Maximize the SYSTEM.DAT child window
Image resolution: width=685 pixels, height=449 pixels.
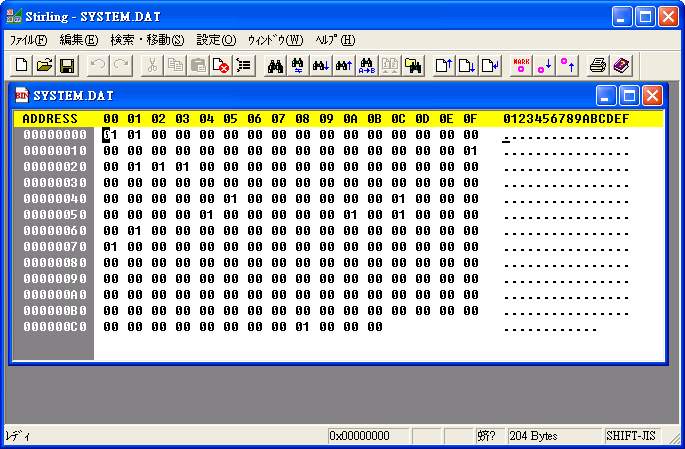[x=629, y=96]
